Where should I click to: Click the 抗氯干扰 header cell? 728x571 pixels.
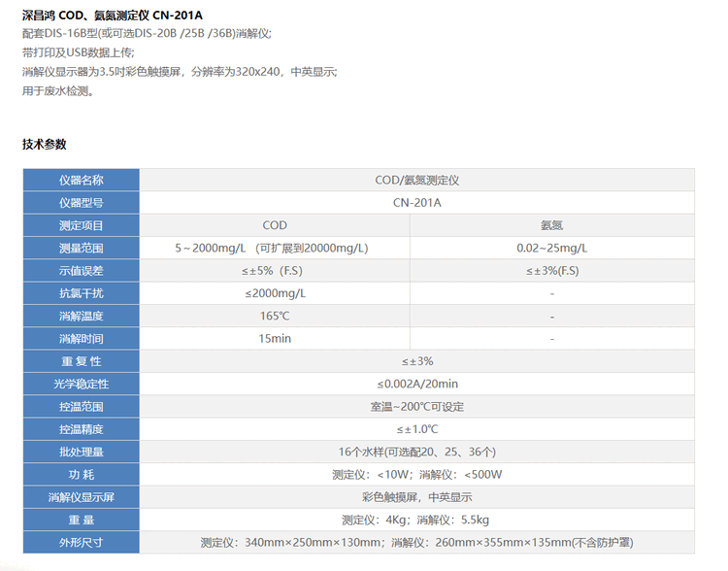(82, 293)
